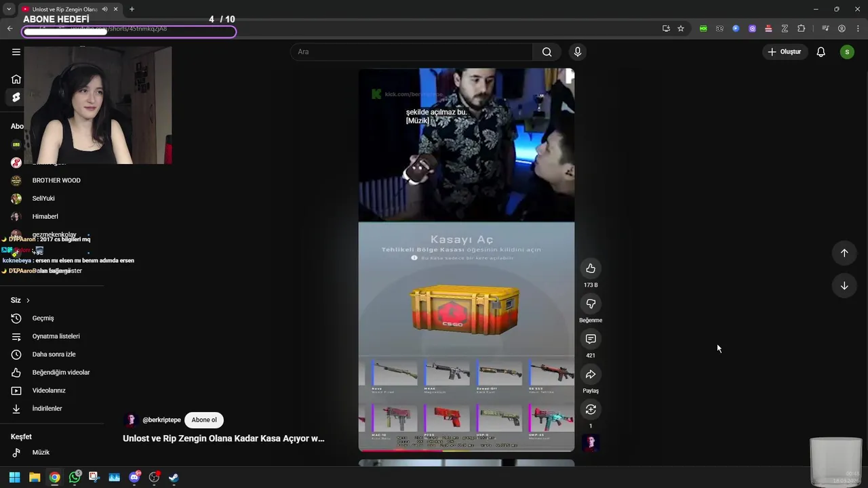Screen dimensions: 868x488
Task: Install app icon in address bar
Action: click(x=666, y=28)
